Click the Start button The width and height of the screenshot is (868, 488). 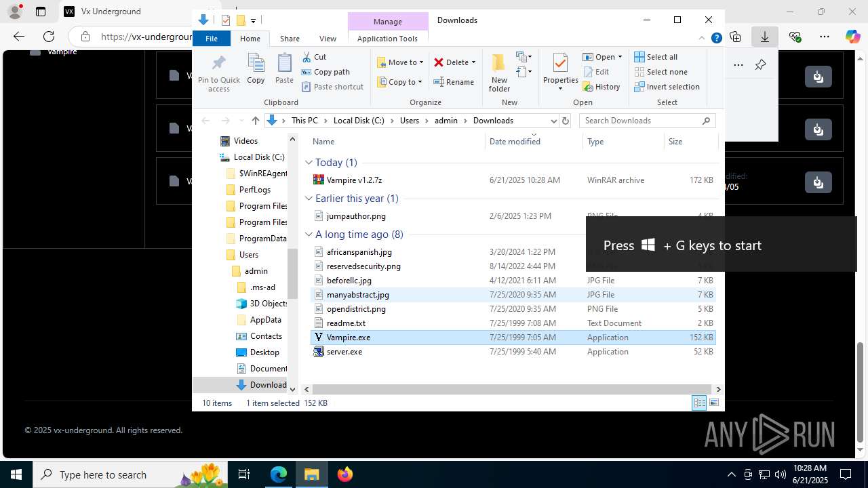[16, 474]
